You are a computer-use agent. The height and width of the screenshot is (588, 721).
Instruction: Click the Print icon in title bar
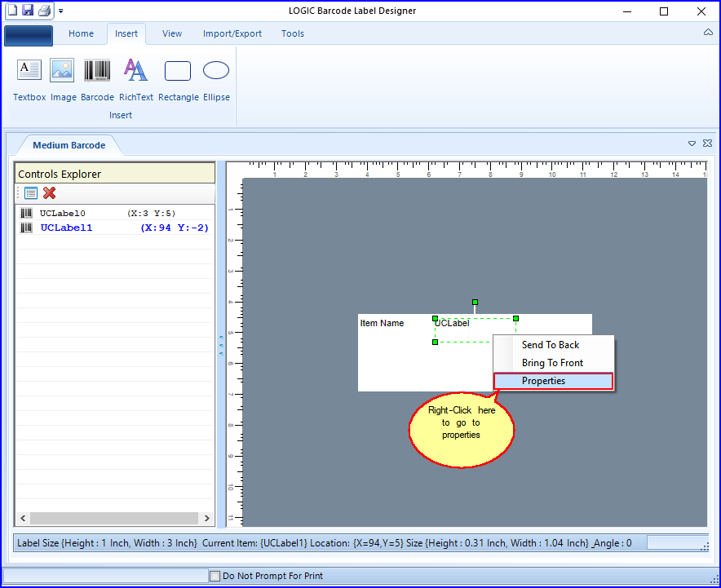click(44, 10)
